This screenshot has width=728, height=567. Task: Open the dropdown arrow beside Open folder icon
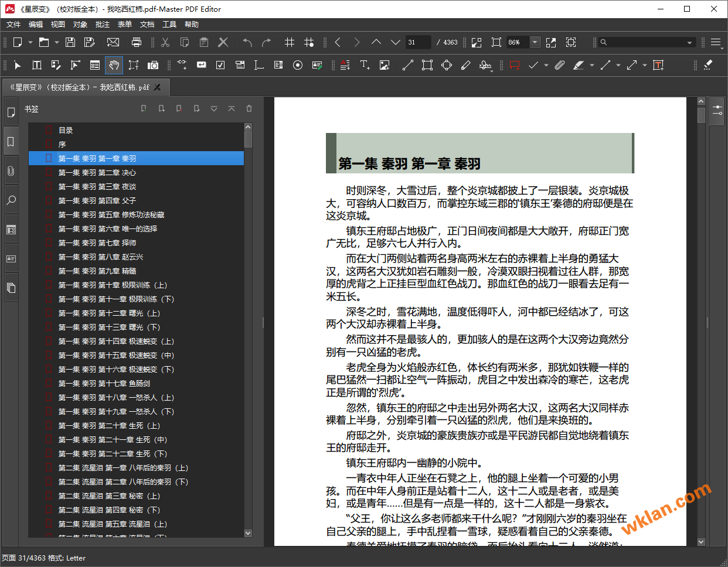57,42
